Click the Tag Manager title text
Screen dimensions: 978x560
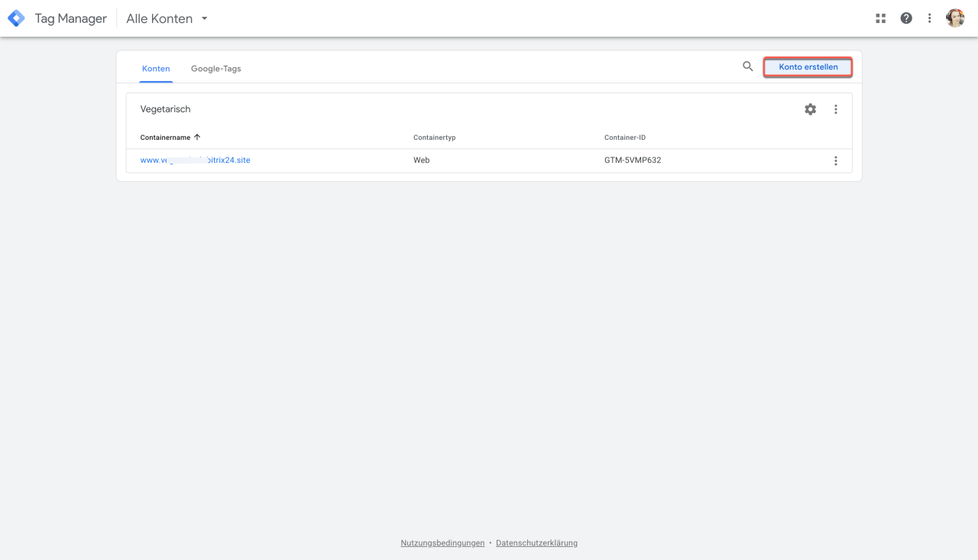coord(71,18)
